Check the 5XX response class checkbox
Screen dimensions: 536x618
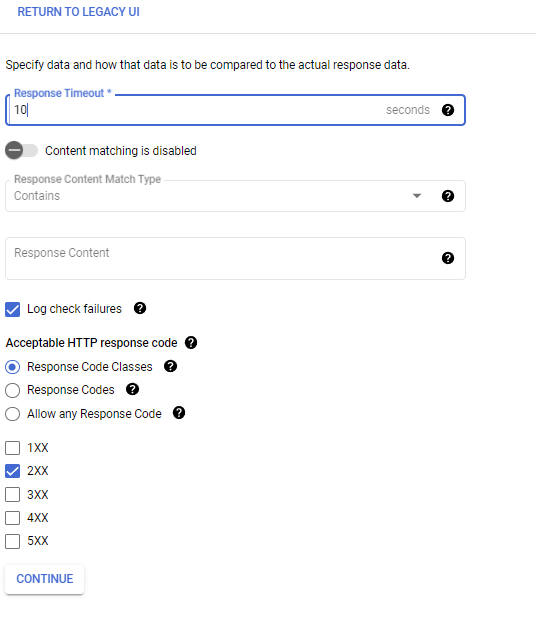[x=13, y=541]
